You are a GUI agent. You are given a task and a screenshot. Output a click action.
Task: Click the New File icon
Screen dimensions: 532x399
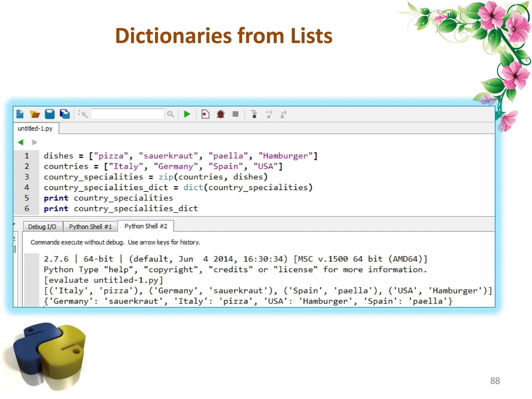coord(20,114)
